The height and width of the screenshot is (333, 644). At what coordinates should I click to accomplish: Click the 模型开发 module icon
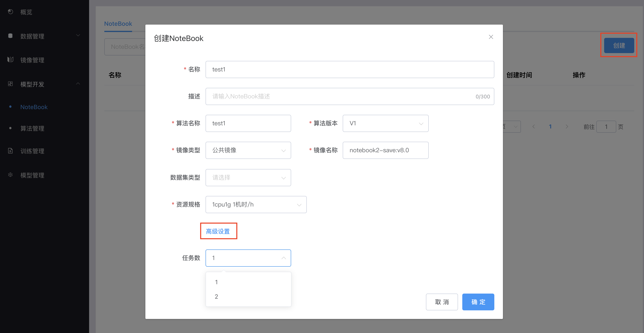point(10,84)
